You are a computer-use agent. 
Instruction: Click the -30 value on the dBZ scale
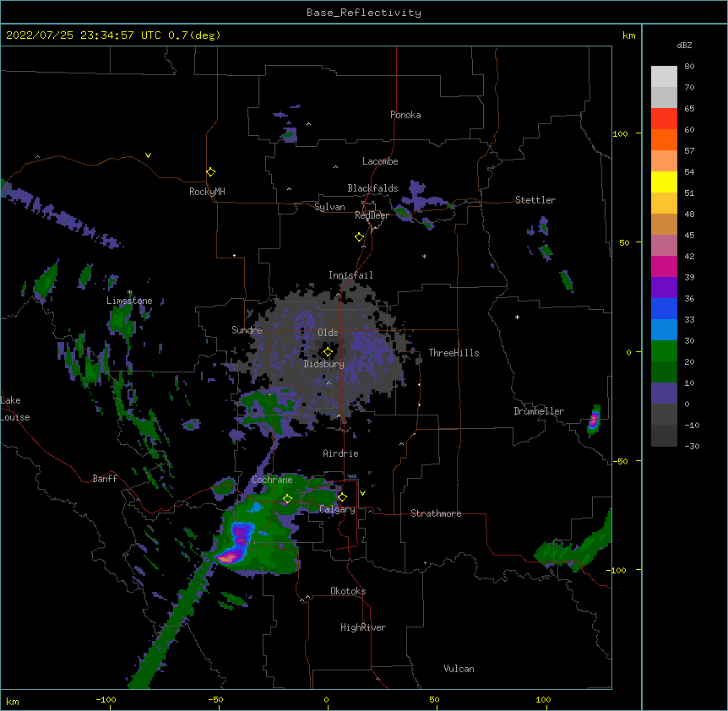click(692, 446)
